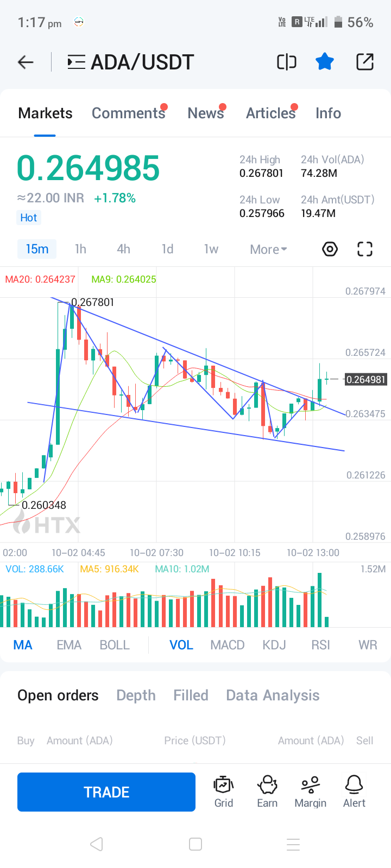Tap the share chart icon
391x868 pixels.
(365, 62)
